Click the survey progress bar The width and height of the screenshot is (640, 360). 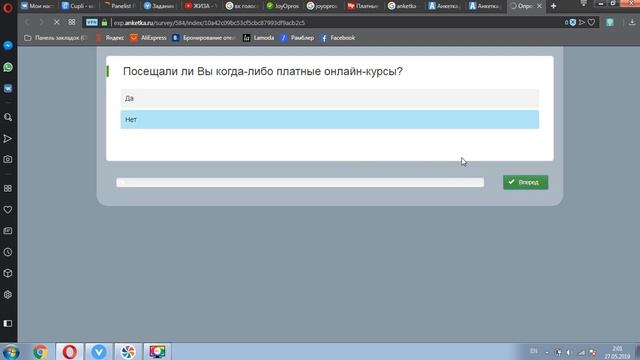300,182
